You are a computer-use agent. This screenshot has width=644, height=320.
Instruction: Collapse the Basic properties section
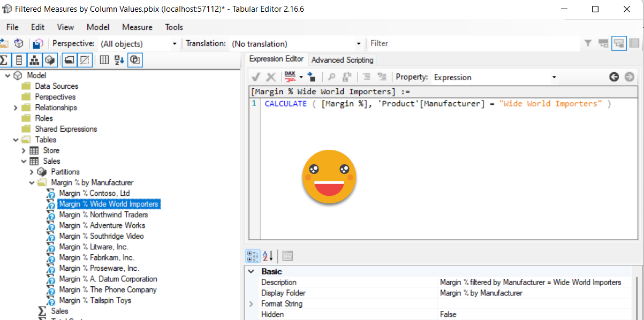251,271
